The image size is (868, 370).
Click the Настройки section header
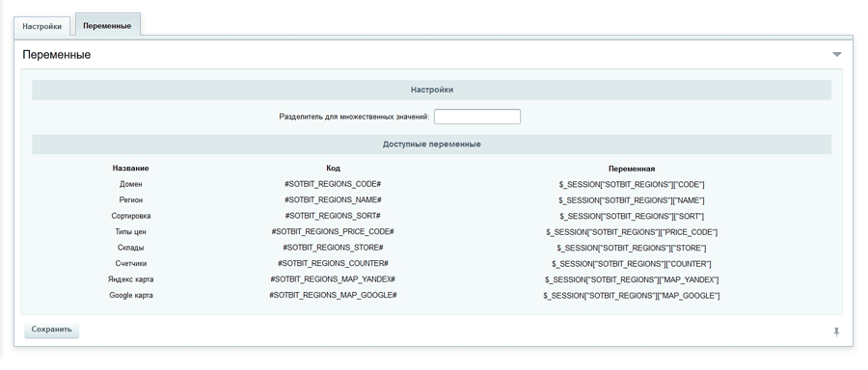432,90
